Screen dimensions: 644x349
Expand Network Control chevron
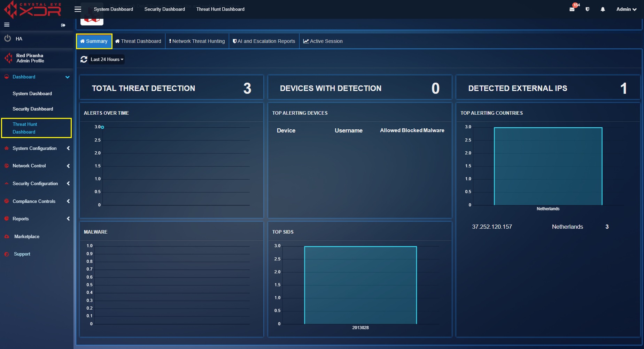coord(68,166)
